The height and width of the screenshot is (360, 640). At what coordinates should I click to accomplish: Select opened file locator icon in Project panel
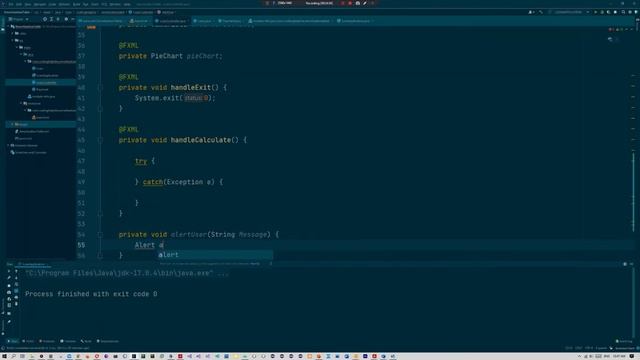(x=45, y=19)
